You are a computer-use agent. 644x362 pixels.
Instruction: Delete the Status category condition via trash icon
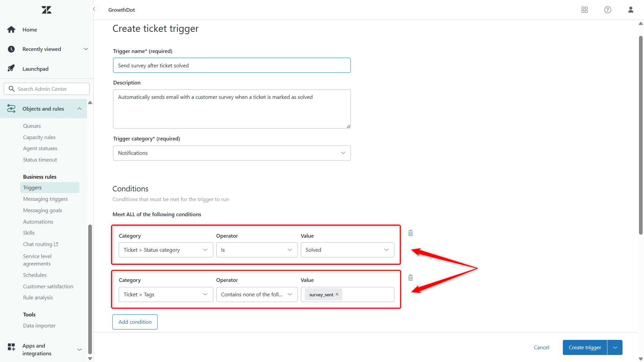pyautogui.click(x=410, y=233)
